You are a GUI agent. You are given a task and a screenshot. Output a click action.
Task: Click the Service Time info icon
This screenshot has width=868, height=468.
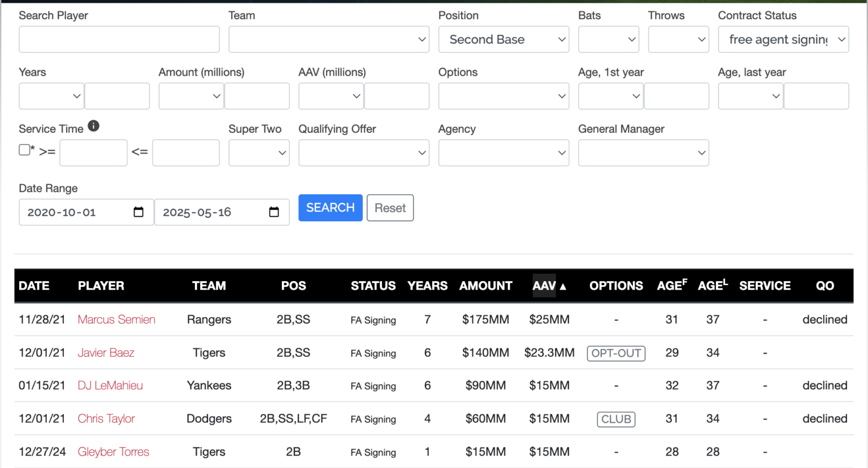94,126
